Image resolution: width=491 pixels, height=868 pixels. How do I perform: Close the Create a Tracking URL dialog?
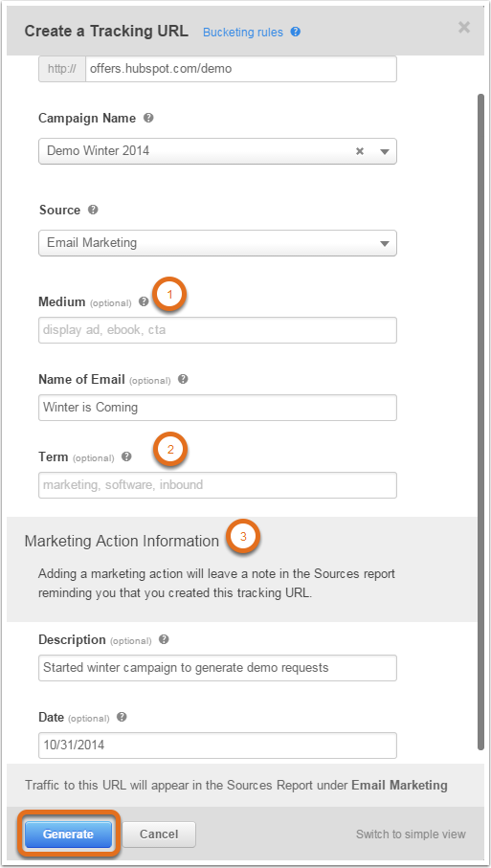(x=464, y=27)
